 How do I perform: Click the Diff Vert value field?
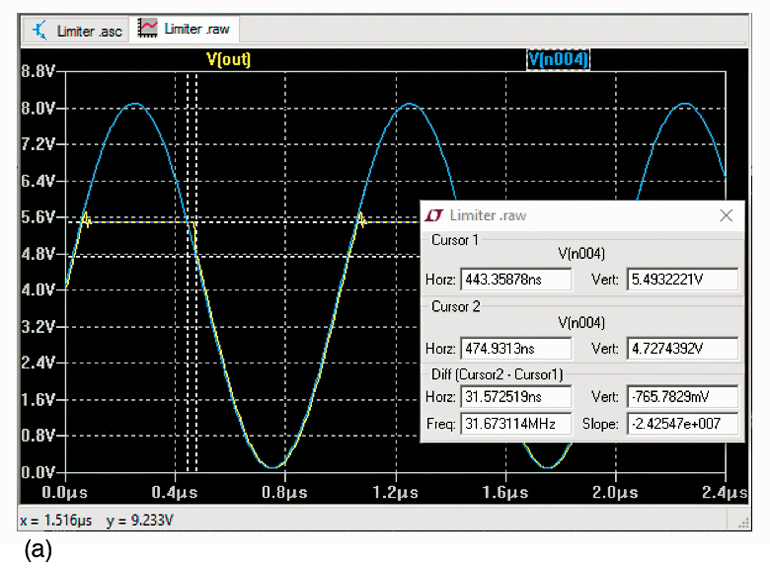pyautogui.click(x=682, y=399)
